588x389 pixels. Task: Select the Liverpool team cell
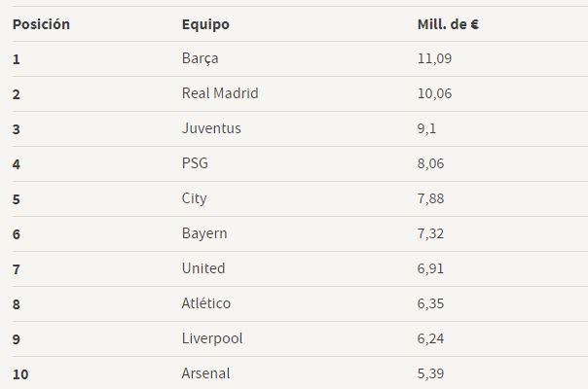pyautogui.click(x=212, y=338)
